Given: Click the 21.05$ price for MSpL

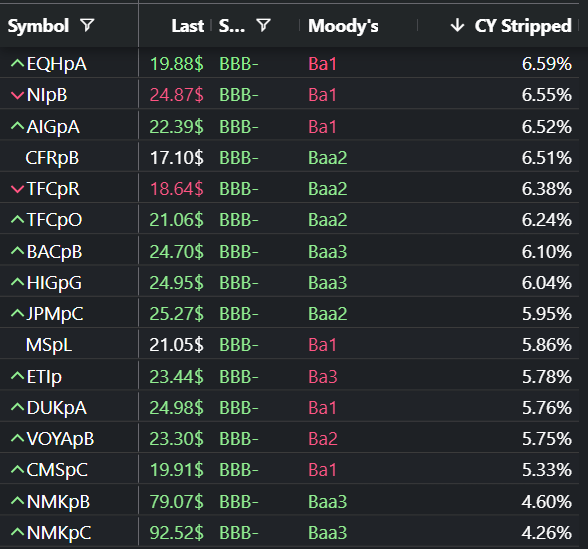Looking at the screenshot, I should click(177, 345).
